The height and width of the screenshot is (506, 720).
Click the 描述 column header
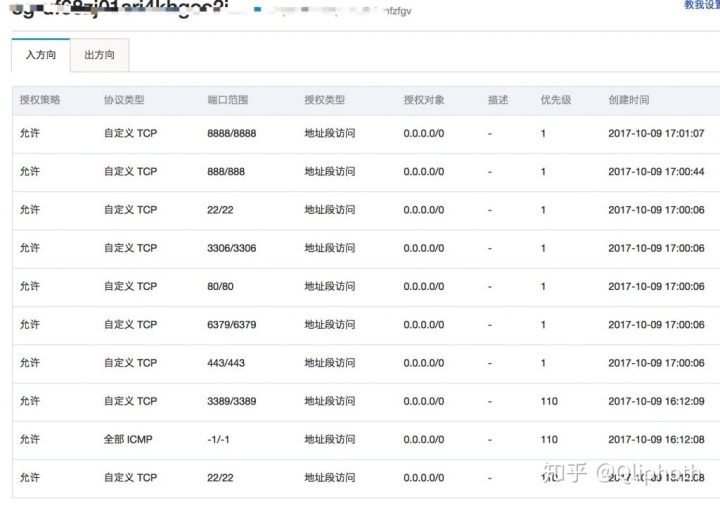[498, 100]
